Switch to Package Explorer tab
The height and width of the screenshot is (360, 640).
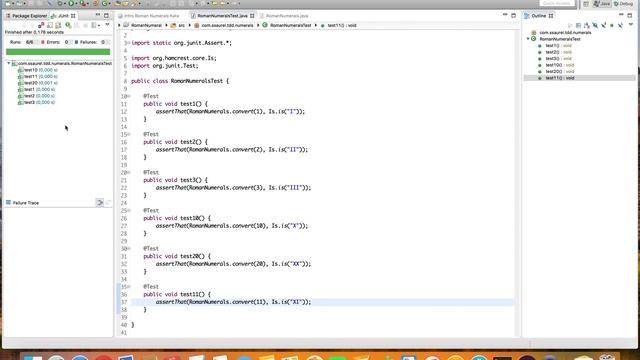click(26, 16)
